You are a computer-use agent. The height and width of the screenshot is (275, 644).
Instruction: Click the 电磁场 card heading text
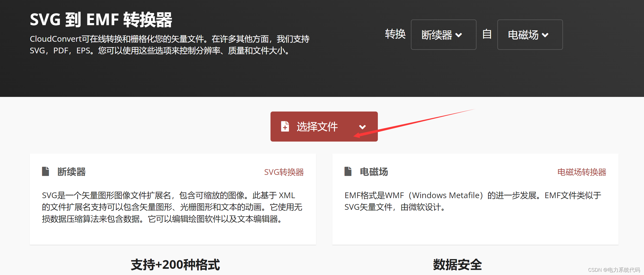[374, 172]
